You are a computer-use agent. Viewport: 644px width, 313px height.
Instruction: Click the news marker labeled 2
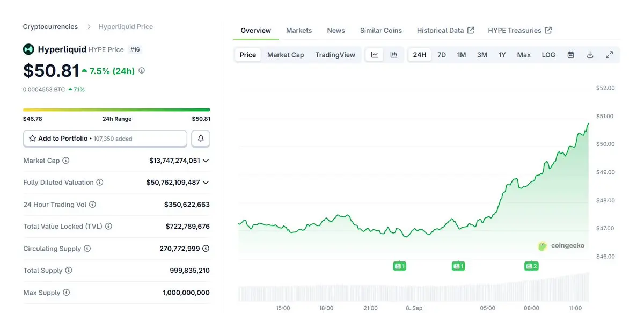tap(531, 266)
